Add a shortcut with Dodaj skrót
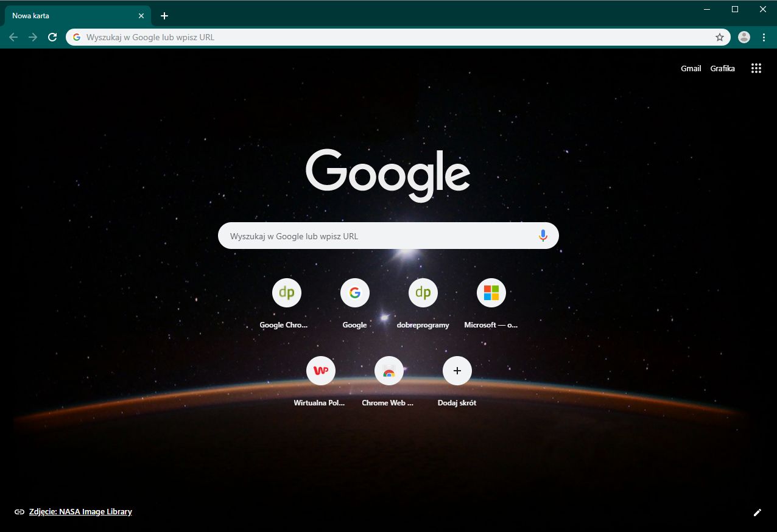The height and width of the screenshot is (532, 777). coord(457,382)
